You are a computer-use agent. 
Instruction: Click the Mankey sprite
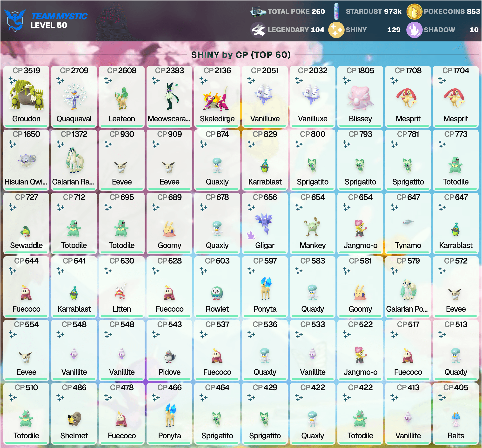pos(313,227)
